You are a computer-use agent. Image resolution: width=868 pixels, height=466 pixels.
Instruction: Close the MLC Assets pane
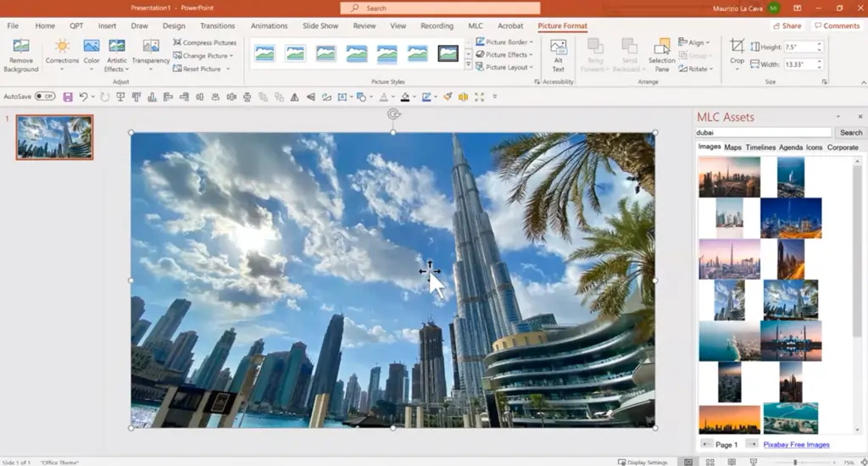click(860, 117)
